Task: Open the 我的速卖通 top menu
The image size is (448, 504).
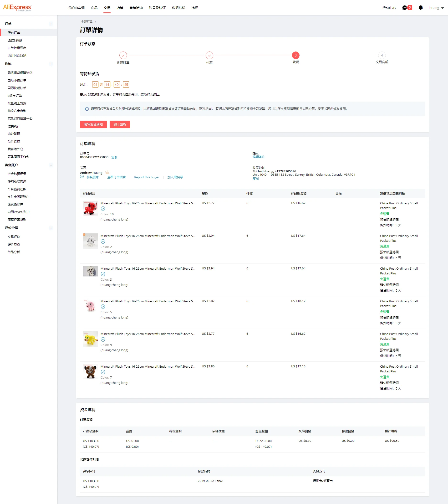Action: (76, 8)
